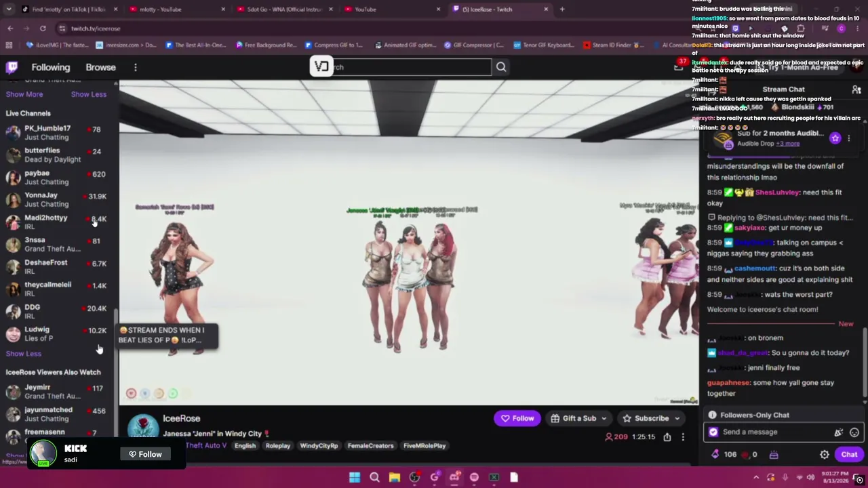The width and height of the screenshot is (868, 488).
Task: Click Show Less beside Show More
Action: pyautogui.click(x=89, y=94)
